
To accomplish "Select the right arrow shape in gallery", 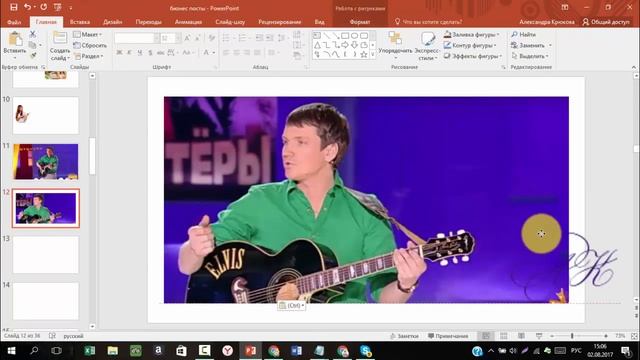I will point(345,45).
